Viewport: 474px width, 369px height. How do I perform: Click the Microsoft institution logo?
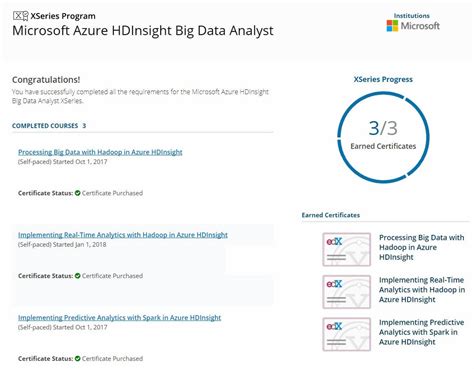coord(413,26)
